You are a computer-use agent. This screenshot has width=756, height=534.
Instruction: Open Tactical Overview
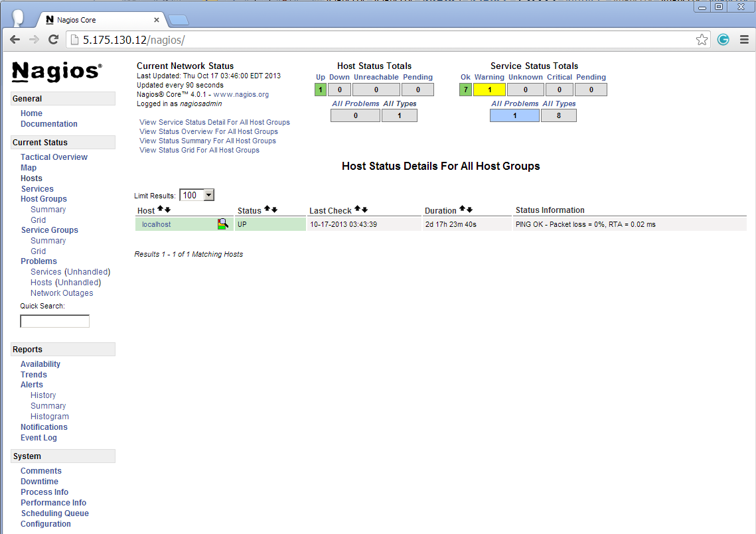(54, 157)
